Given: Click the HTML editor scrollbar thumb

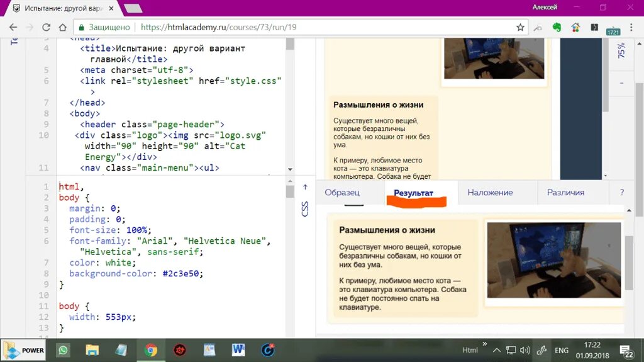Looking at the screenshot, I should click(x=290, y=44).
